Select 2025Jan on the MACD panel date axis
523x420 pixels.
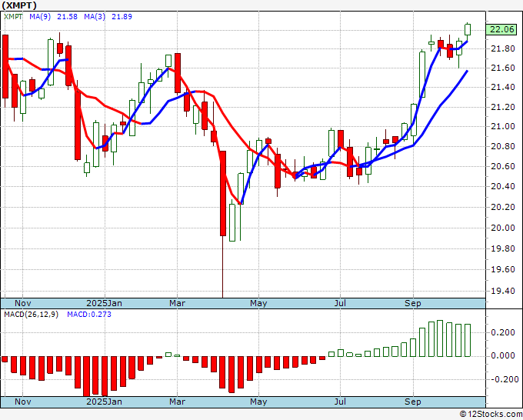(104, 402)
